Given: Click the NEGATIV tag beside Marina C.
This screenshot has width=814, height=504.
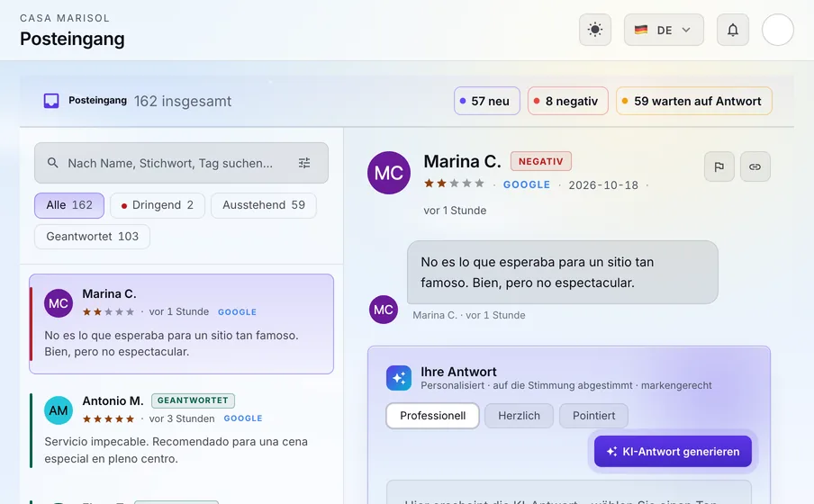Looking at the screenshot, I should pos(540,161).
